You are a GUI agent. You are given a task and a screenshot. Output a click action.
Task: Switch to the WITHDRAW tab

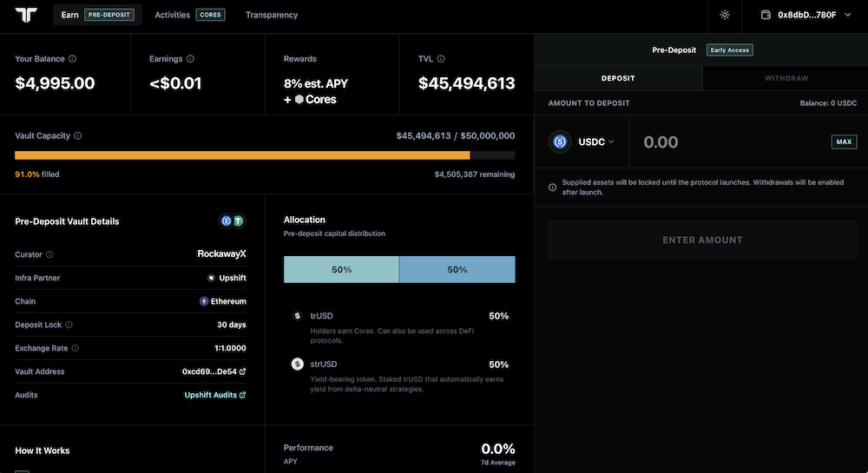(x=786, y=78)
